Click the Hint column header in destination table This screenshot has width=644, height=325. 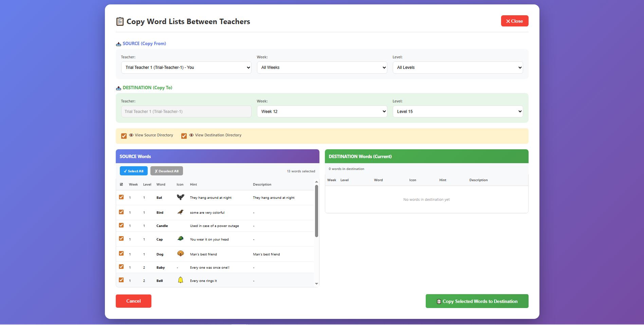click(443, 180)
